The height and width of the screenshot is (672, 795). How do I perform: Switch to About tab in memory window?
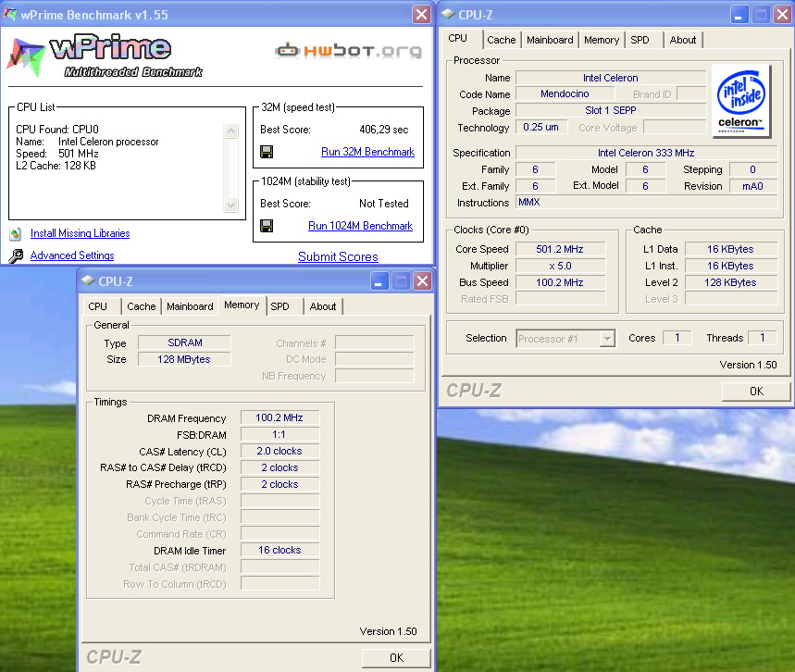(x=322, y=306)
